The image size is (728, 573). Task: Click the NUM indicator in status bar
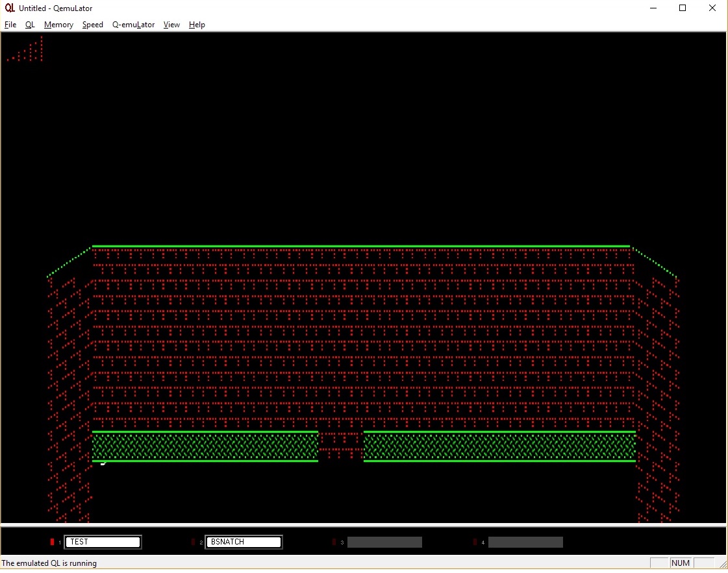(x=680, y=563)
